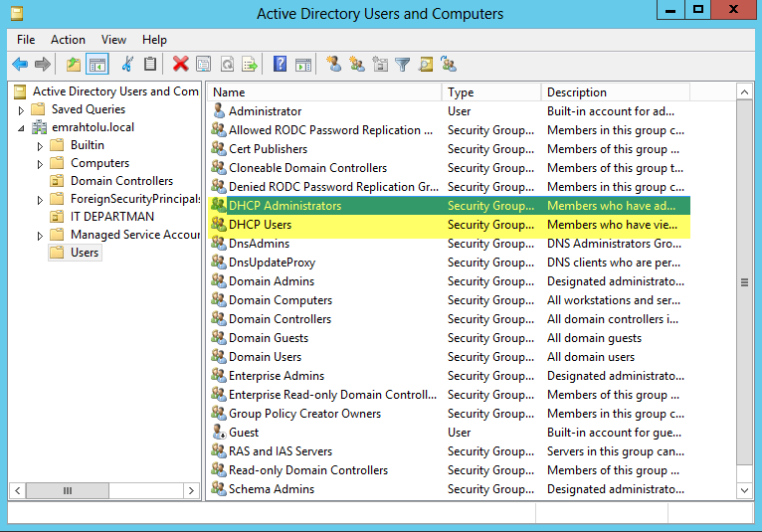Sort by the Description column header
The image size is (762, 532).
click(x=615, y=91)
